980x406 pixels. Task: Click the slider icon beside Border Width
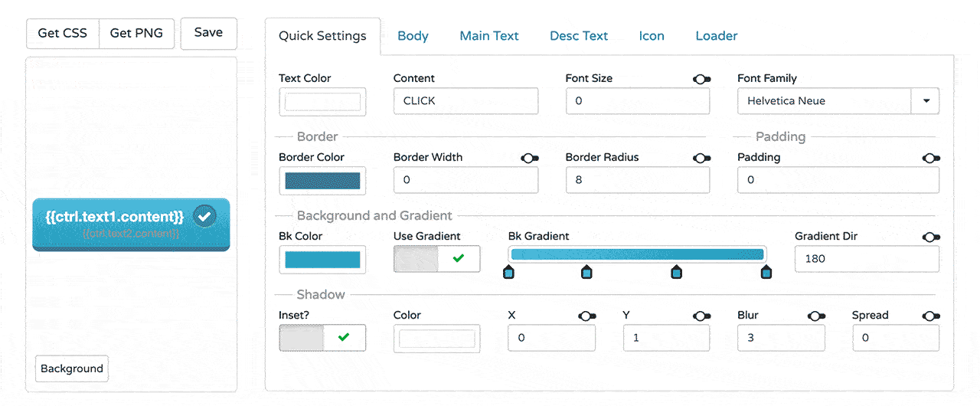[530, 158]
